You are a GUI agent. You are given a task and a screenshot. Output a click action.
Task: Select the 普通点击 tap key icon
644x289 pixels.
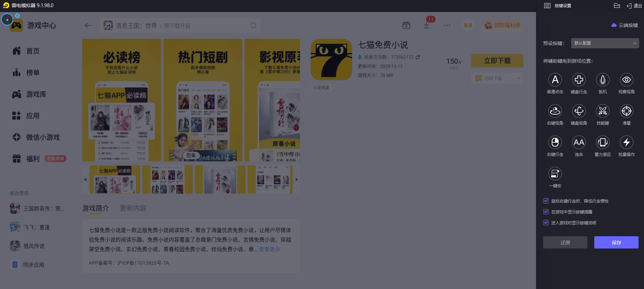click(555, 80)
